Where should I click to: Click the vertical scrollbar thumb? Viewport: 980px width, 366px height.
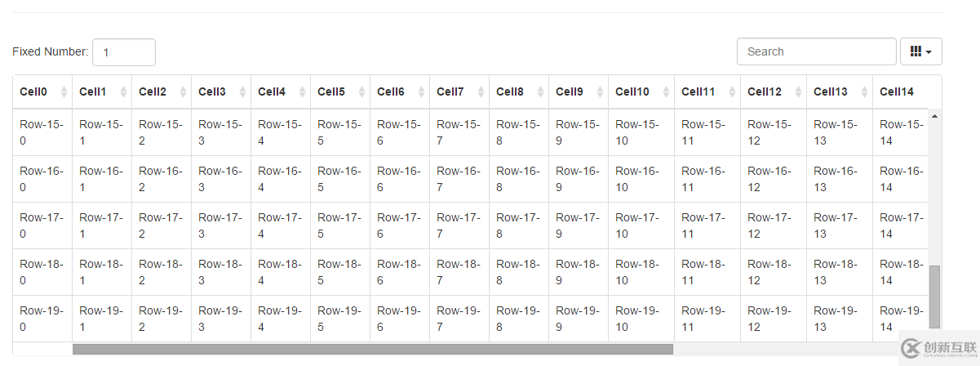coord(934,297)
